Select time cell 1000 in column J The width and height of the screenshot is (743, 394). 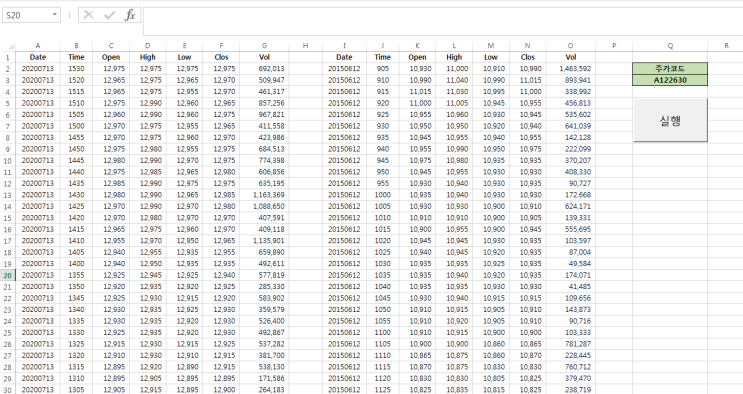[x=383, y=195]
